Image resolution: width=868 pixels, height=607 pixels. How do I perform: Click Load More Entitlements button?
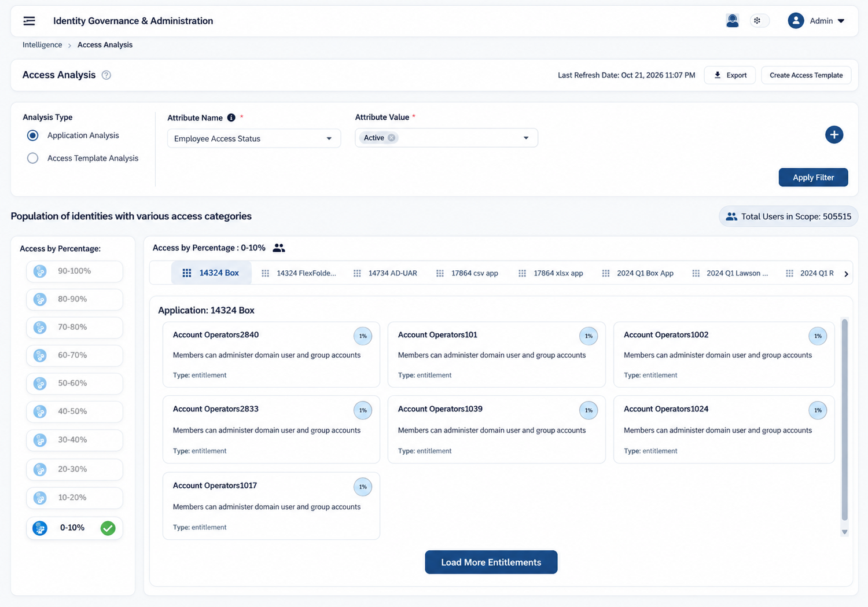click(491, 562)
